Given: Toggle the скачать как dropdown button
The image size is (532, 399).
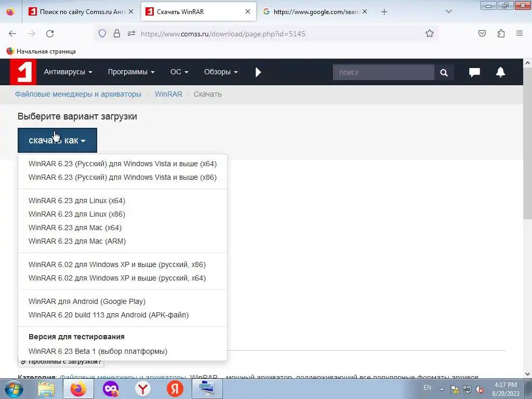Looking at the screenshot, I should click(x=57, y=140).
